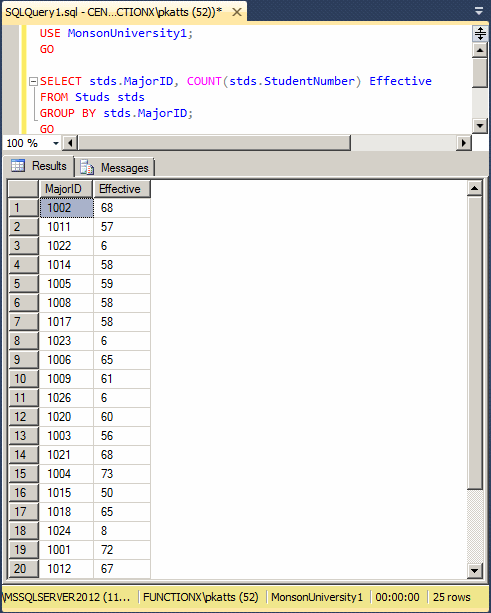The height and width of the screenshot is (613, 491).
Task: Click the MajorID cell 1012
Action: click(66, 568)
